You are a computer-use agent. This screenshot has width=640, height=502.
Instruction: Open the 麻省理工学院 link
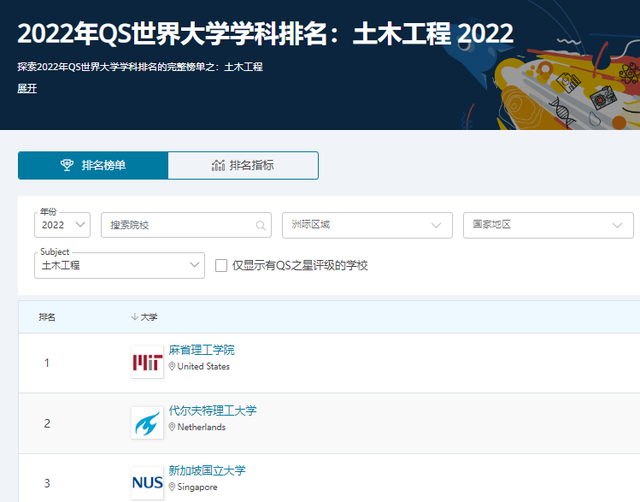202,350
